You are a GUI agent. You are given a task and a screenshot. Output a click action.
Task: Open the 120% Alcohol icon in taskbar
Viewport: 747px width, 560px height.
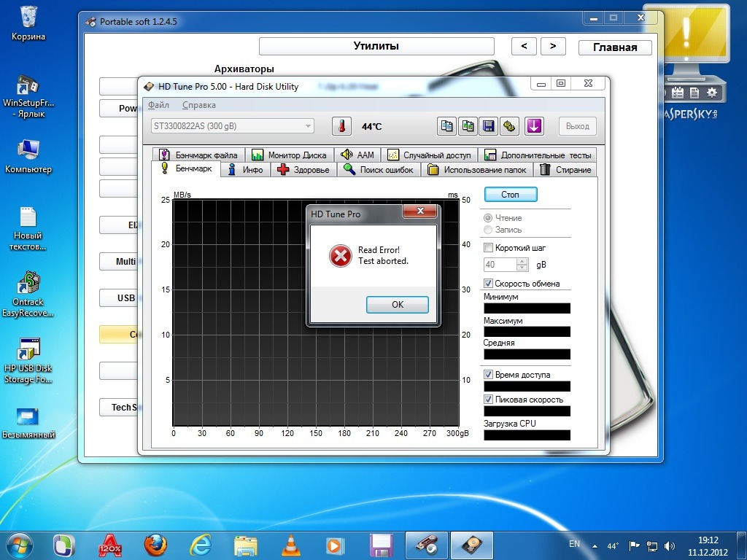(x=110, y=545)
